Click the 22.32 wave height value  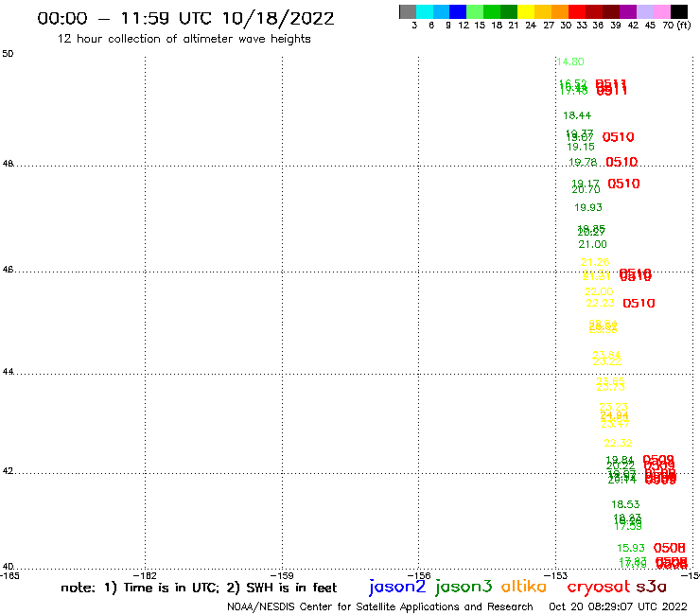[618, 443]
